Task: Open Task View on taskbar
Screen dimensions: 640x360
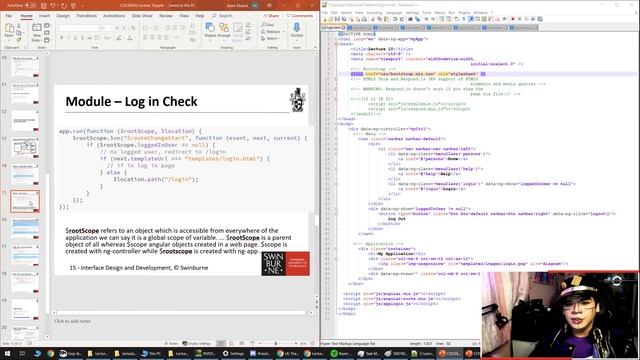Action: coord(22,353)
